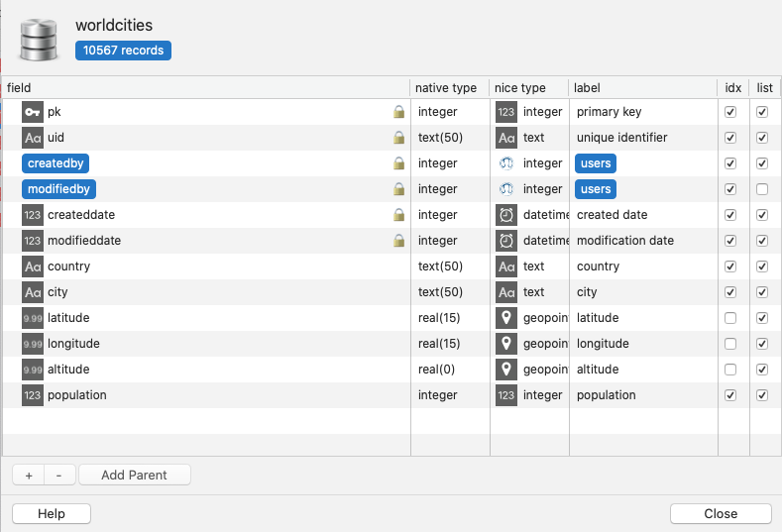Enable idx checkbox for latitude row
The height and width of the screenshot is (532, 782).
(x=730, y=318)
